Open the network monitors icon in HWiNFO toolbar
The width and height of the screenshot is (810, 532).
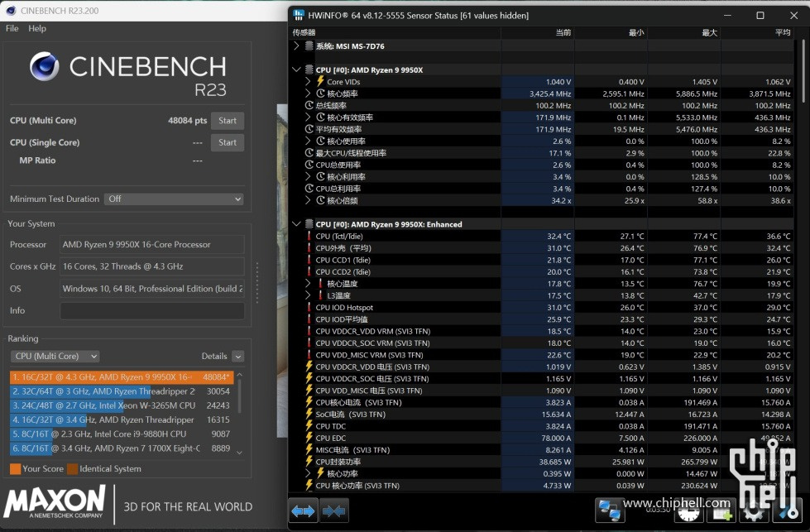[x=610, y=511]
